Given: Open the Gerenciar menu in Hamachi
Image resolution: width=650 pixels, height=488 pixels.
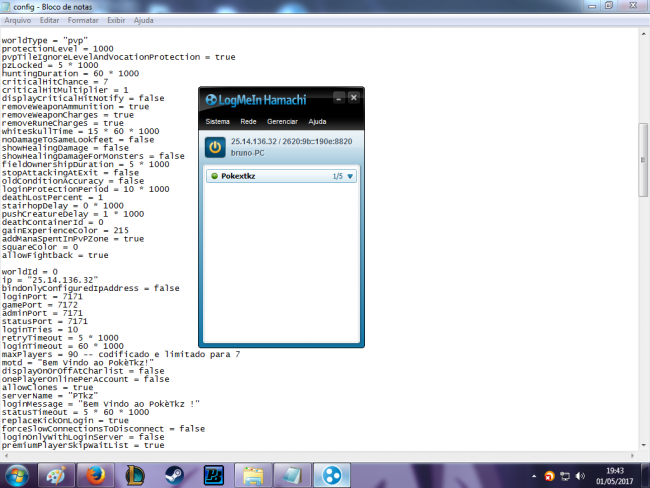Looking at the screenshot, I should 282,121.
